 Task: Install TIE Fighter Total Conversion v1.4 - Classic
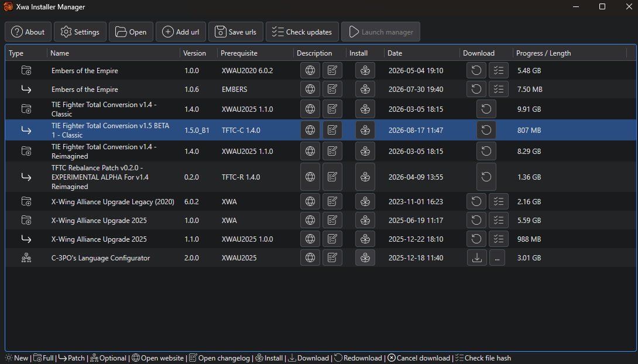coord(365,109)
